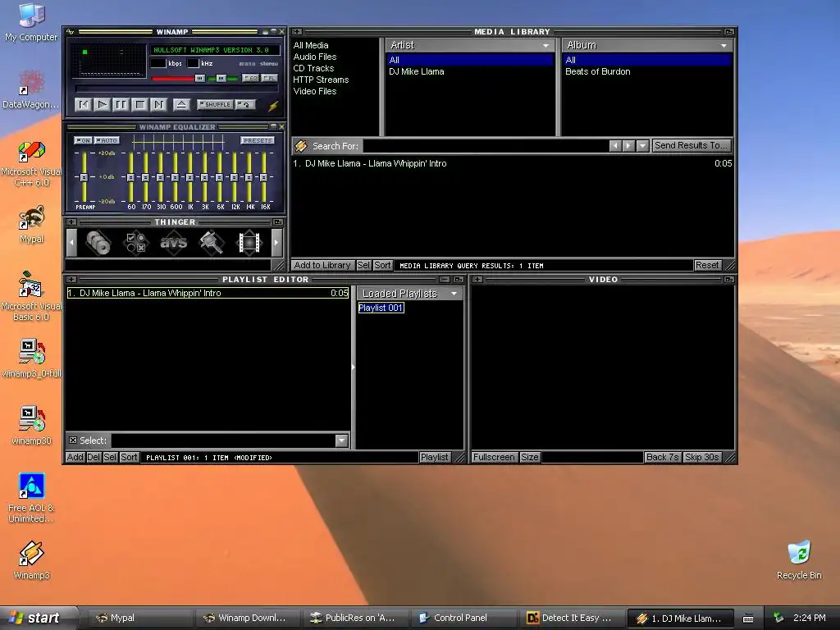This screenshot has width=840, height=630.
Task: Open the Loaded Playlists dropdown
Action: pos(454,294)
